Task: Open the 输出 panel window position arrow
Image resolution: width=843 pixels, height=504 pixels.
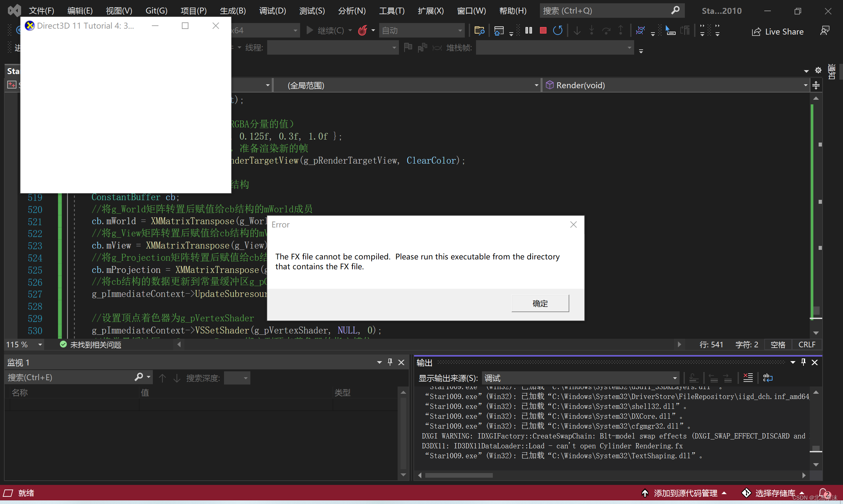Action: tap(793, 362)
